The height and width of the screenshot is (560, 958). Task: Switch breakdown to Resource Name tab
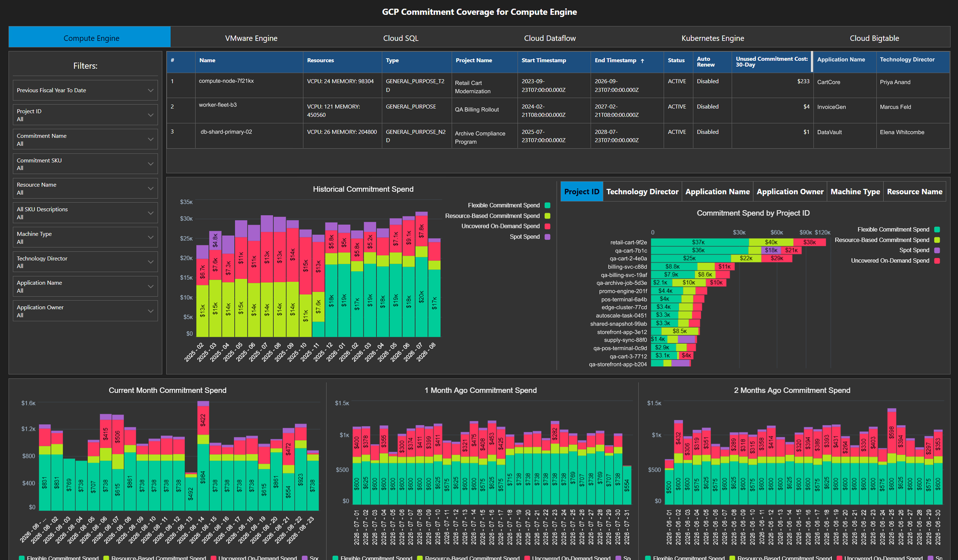tap(914, 192)
